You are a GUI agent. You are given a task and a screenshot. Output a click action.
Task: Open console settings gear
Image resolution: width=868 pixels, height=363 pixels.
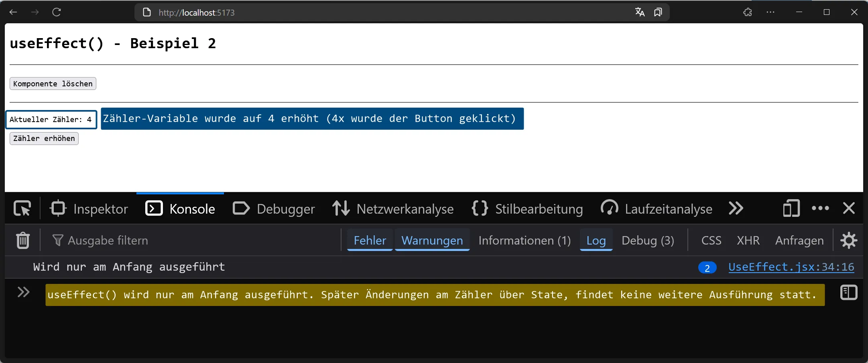849,241
